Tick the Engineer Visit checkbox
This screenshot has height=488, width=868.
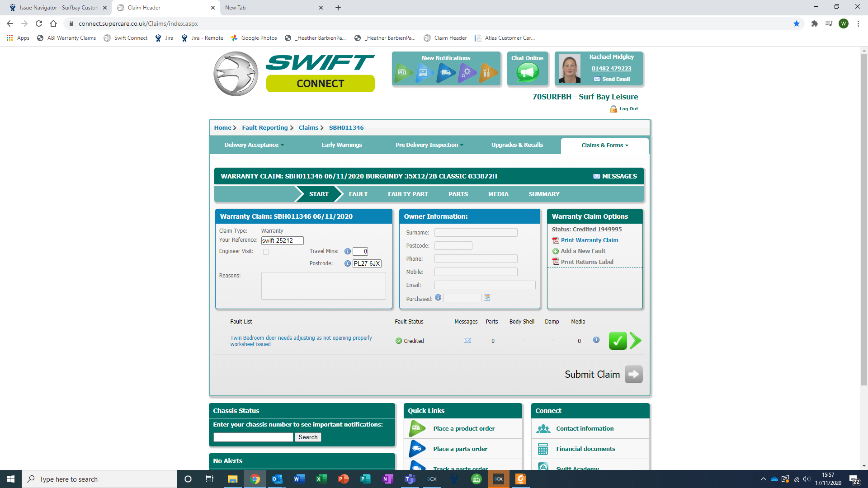pos(266,252)
